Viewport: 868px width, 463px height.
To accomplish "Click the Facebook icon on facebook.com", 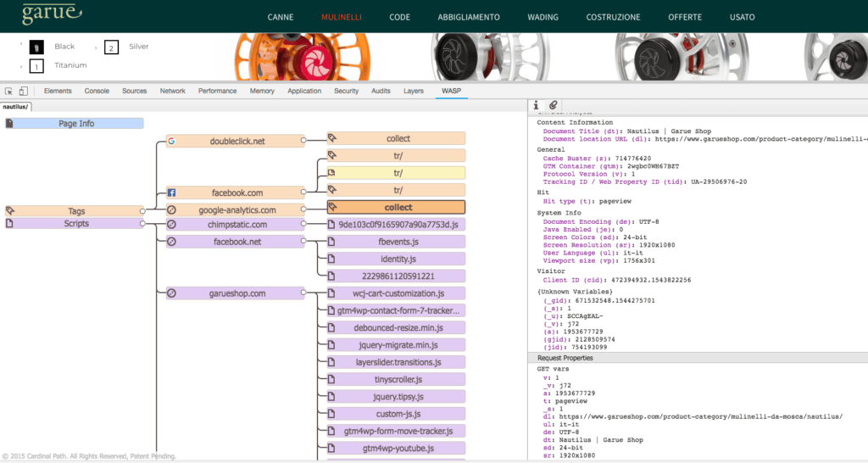I will (171, 192).
